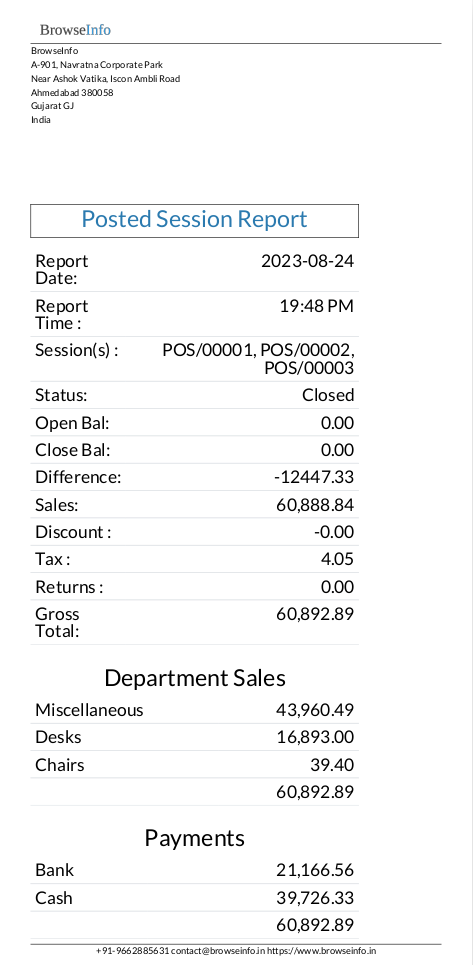Click the vertical scrollbar on right edge
Screen dimensions: 473x965
point(470,482)
